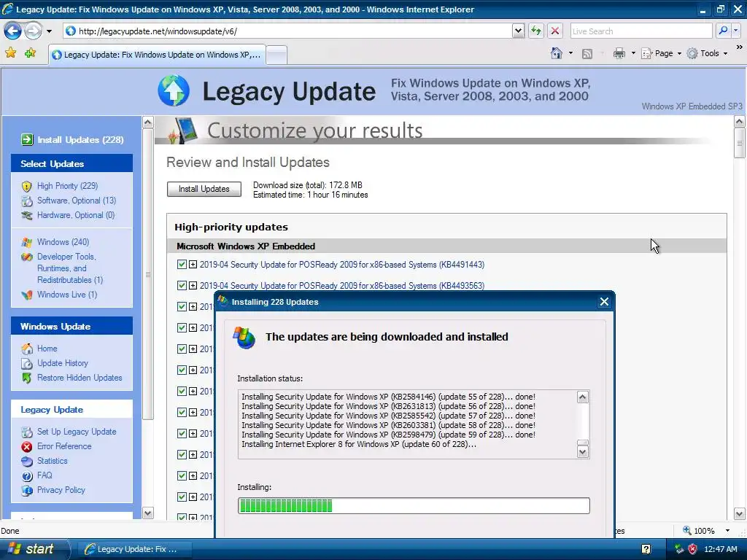Image resolution: width=747 pixels, height=560 pixels.
Task: Open the search provider dropdown arrow
Action: coord(735,31)
